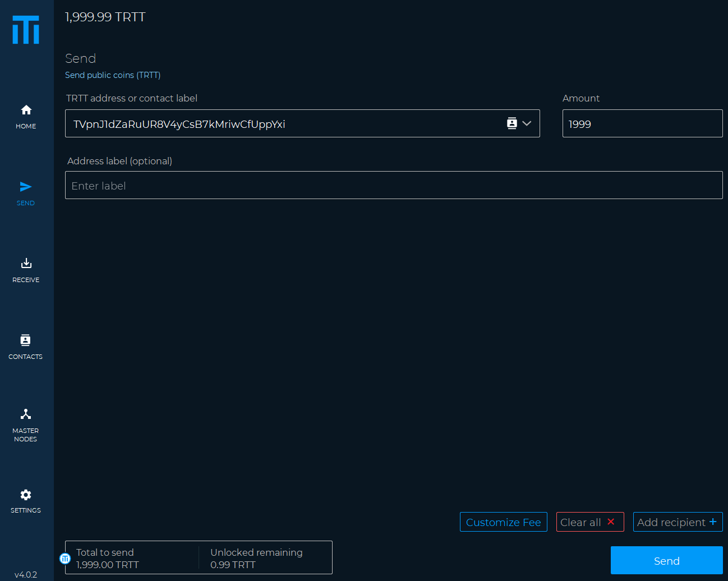The image size is (728, 581).
Task: Click the Customize Fee button
Action: click(503, 522)
